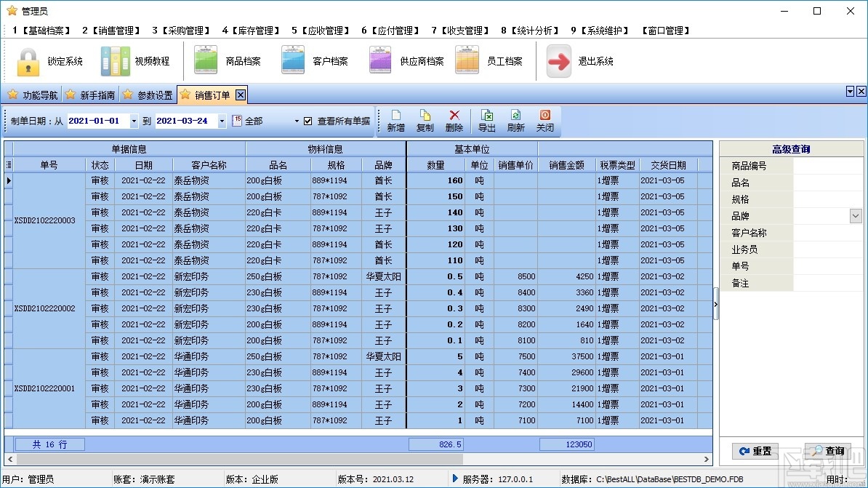Viewport: 868px width, 488px height.
Task: Open 客户档案 customer archive icon
Action: pos(292,62)
